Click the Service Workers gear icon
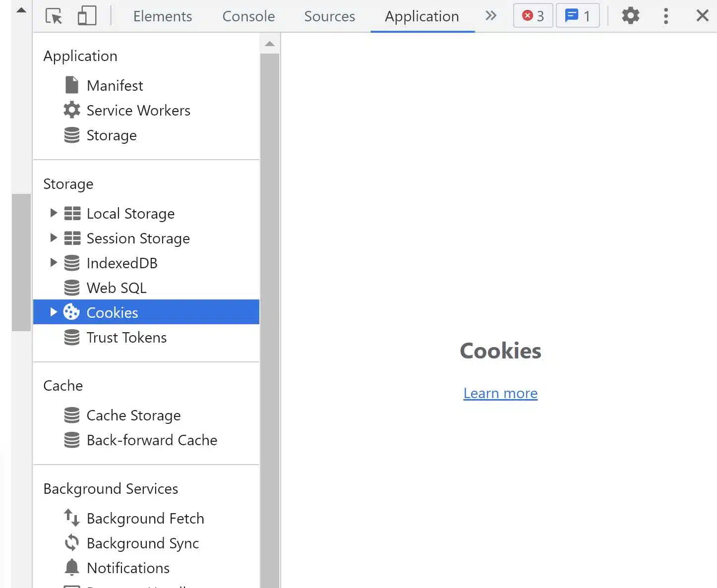717x588 pixels. [x=72, y=110]
